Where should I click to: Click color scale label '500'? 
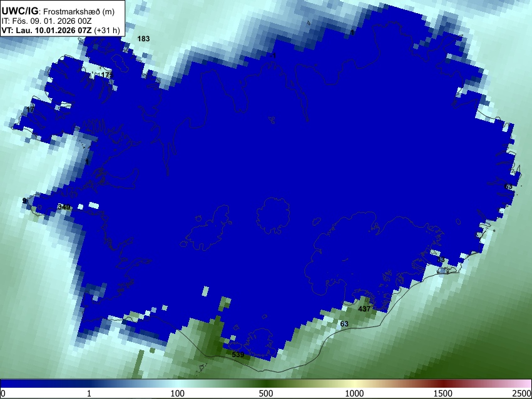click(x=265, y=393)
